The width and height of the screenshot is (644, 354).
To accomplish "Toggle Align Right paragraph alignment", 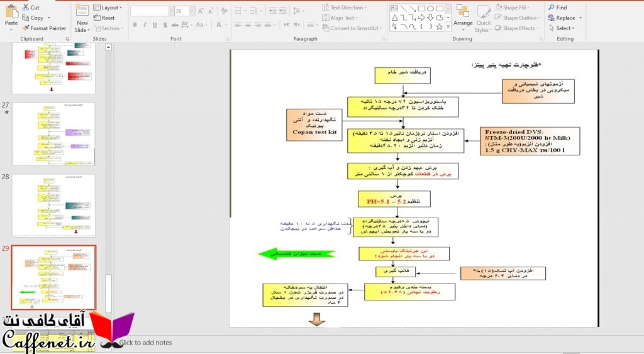I will (x=257, y=25).
